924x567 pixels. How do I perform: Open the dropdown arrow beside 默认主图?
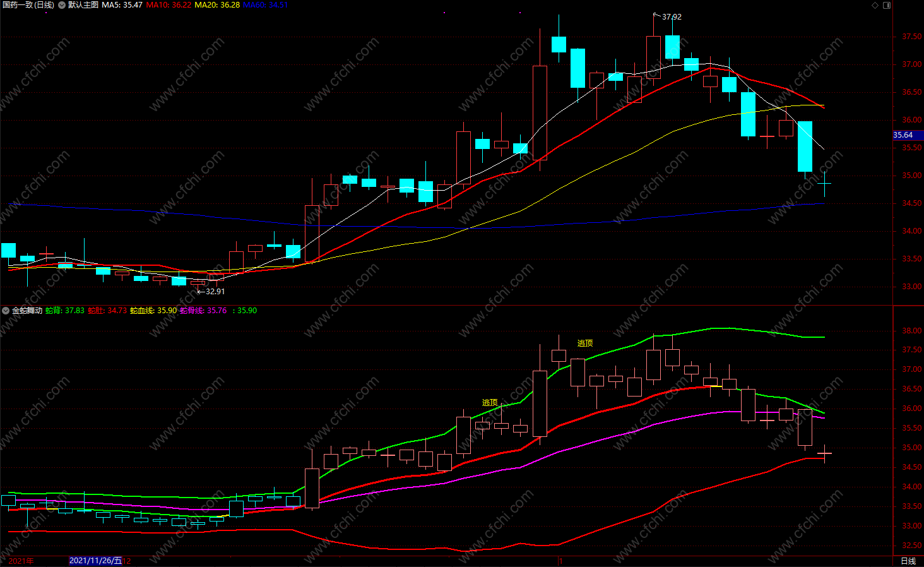click(62, 5)
